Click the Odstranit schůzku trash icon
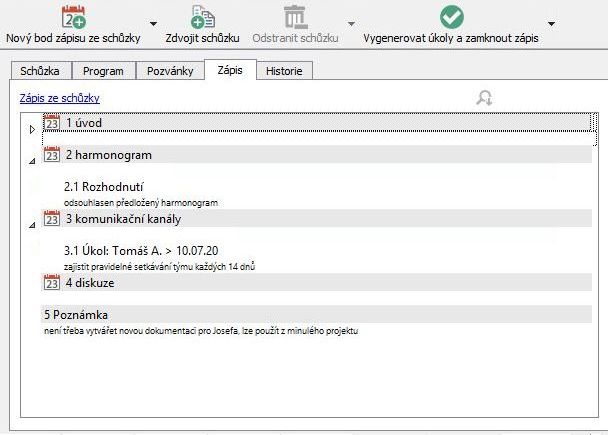 tap(295, 16)
